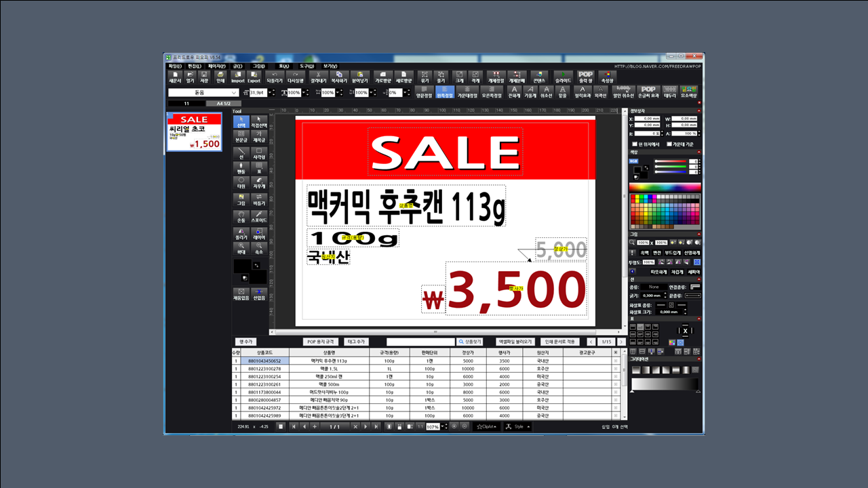868x488 pixels.
Task: Click the 인쇄 문서로 적용 button
Action: coord(561,342)
